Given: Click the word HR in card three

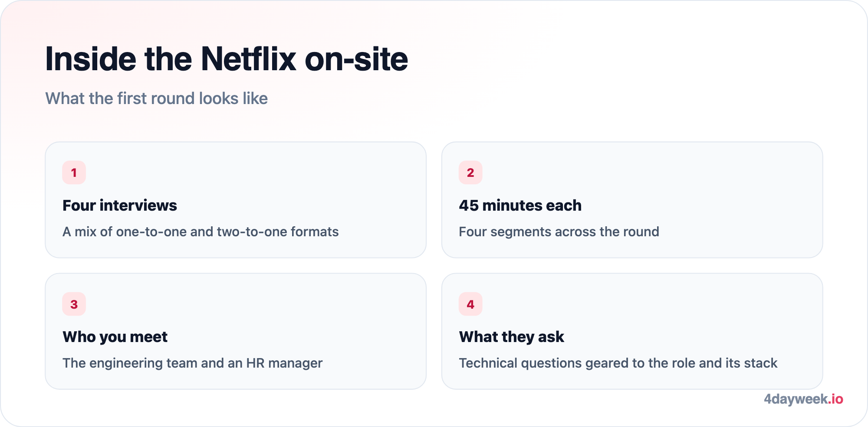Looking at the screenshot, I should coord(255,363).
